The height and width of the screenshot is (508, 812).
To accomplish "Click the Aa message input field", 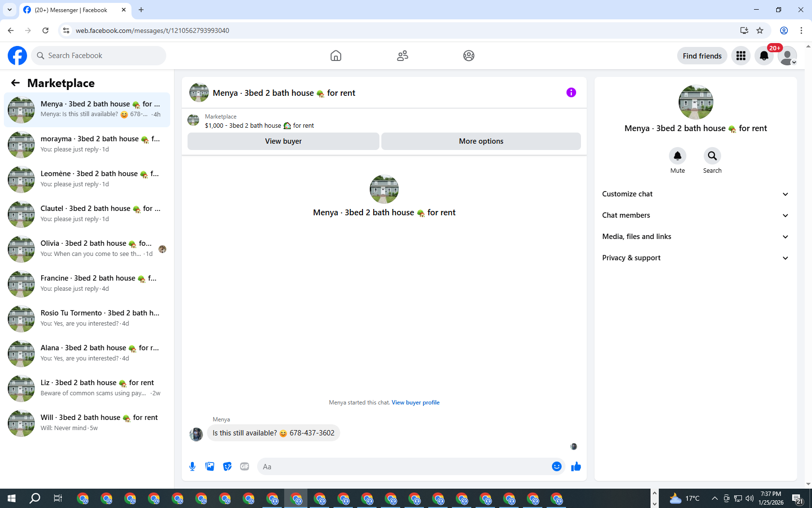I will (404, 466).
